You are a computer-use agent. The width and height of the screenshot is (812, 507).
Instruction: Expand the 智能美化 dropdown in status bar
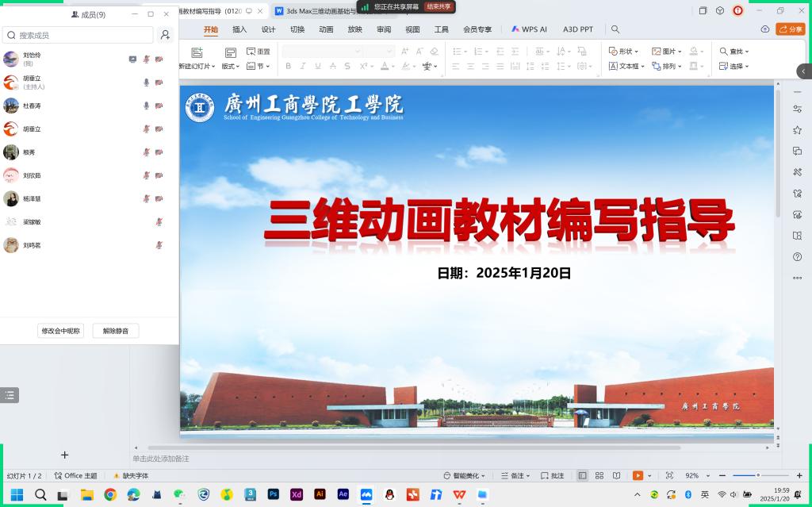pos(464,475)
